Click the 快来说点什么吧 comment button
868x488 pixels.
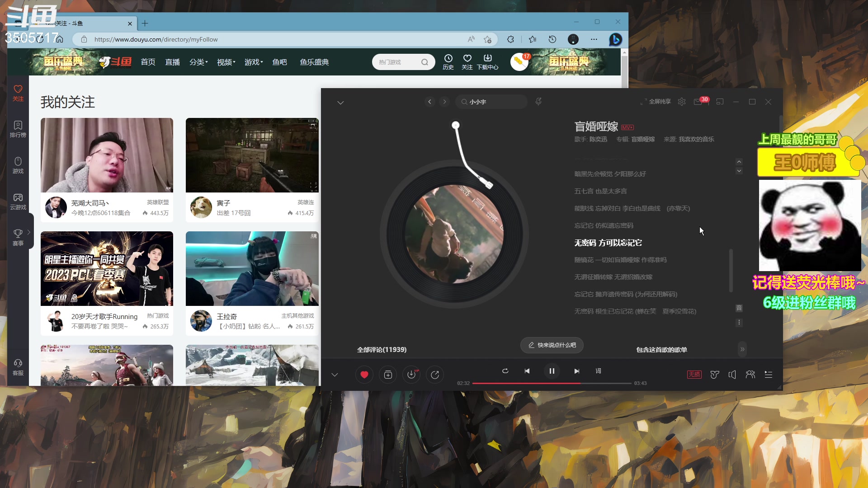pos(552,345)
